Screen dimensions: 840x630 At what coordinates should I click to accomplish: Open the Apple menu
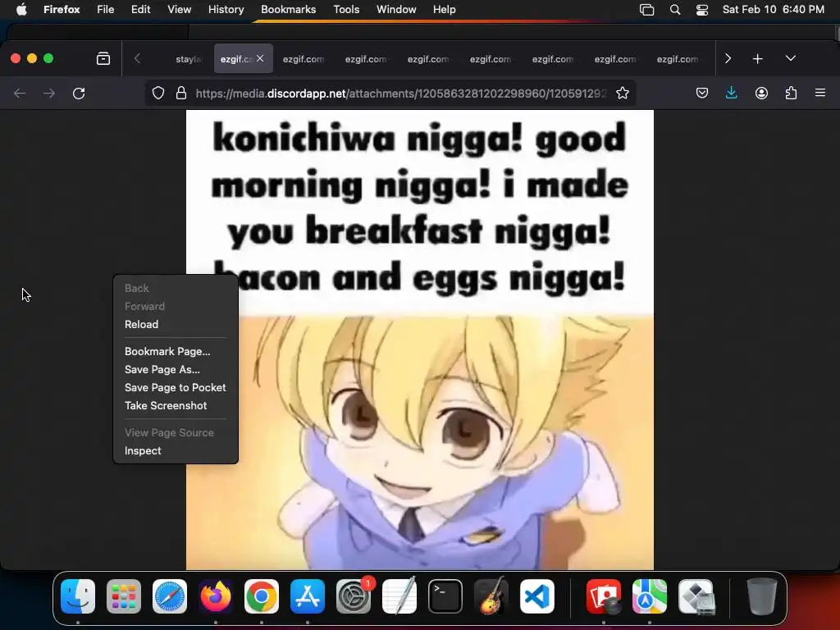point(21,10)
